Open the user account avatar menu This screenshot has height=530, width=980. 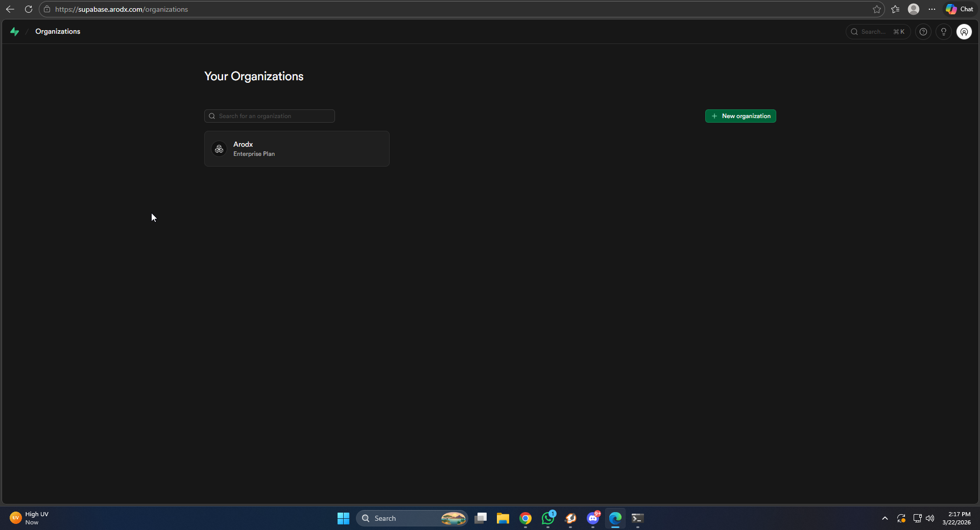(964, 32)
